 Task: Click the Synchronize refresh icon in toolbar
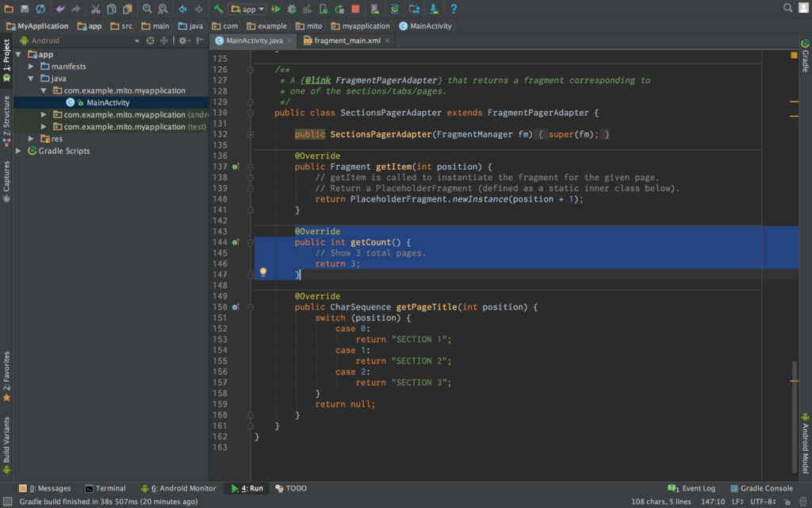[40, 9]
